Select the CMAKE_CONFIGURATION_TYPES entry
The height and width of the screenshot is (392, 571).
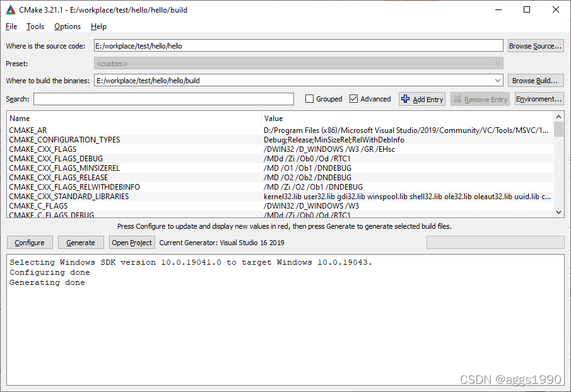(x=64, y=140)
